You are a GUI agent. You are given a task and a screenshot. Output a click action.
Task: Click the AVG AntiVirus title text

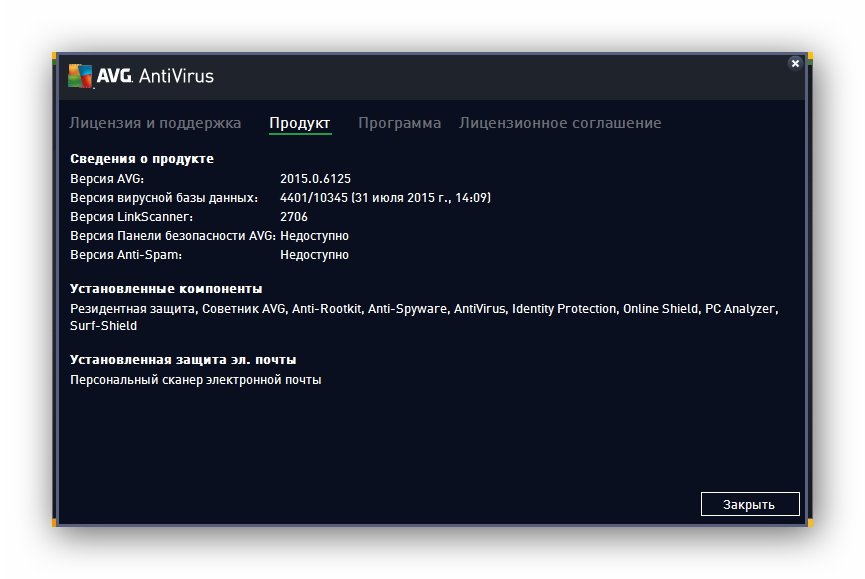[155, 76]
